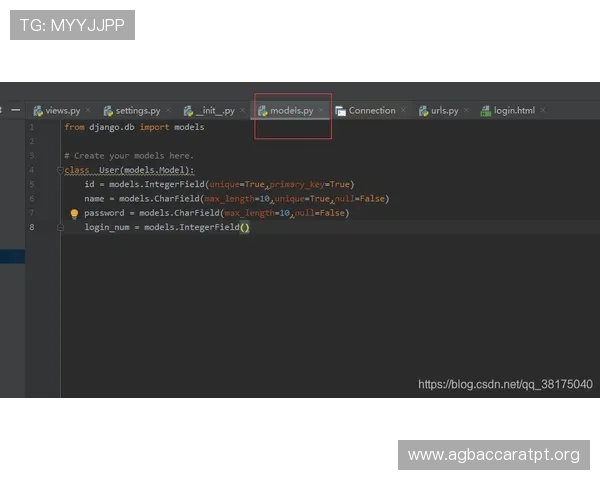Screen dimensions: 600x480
Task: Select the models.py tab
Action: click(291, 111)
